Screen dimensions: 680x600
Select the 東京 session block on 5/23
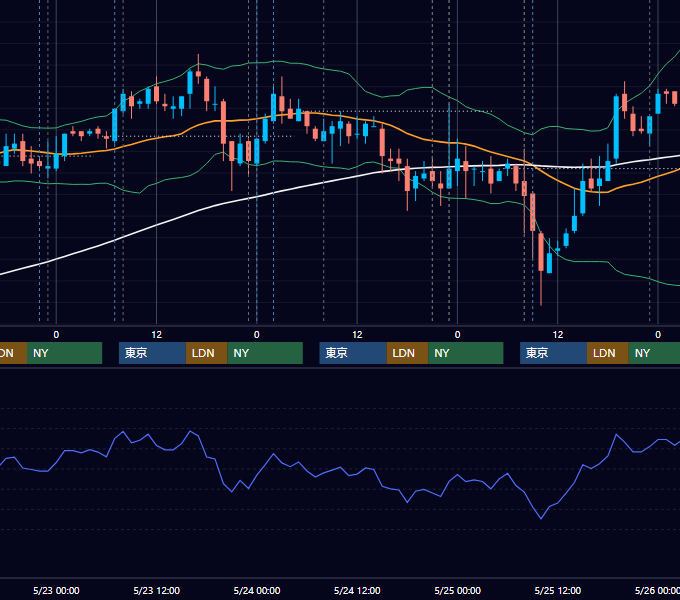click(x=152, y=353)
